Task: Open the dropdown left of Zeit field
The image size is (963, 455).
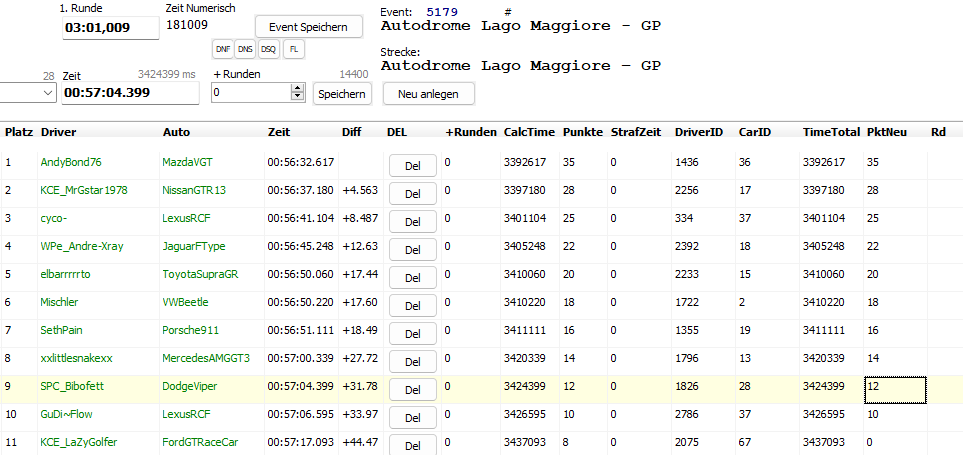Action: pos(49,93)
